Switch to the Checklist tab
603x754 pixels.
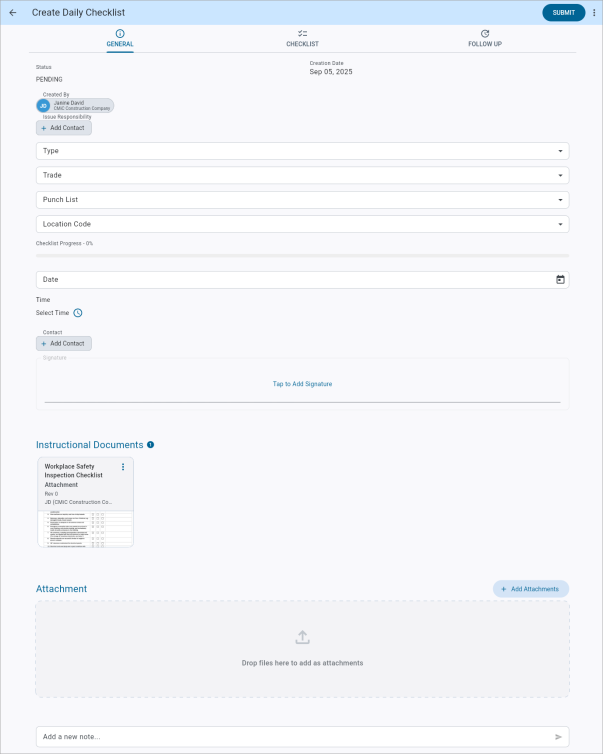point(302,39)
